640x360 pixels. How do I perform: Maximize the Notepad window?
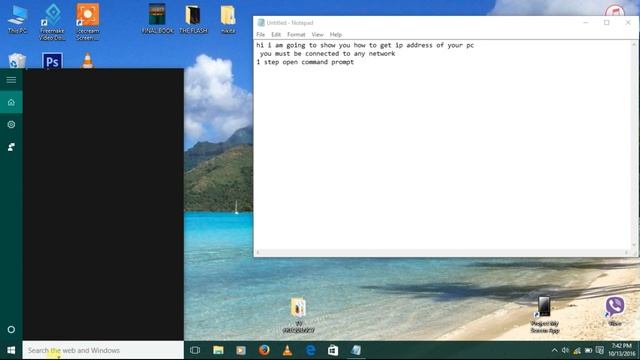607,23
